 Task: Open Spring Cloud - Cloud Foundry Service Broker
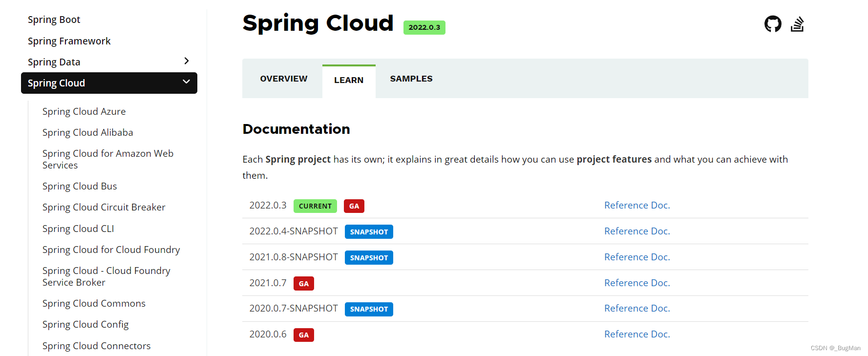[x=106, y=276]
